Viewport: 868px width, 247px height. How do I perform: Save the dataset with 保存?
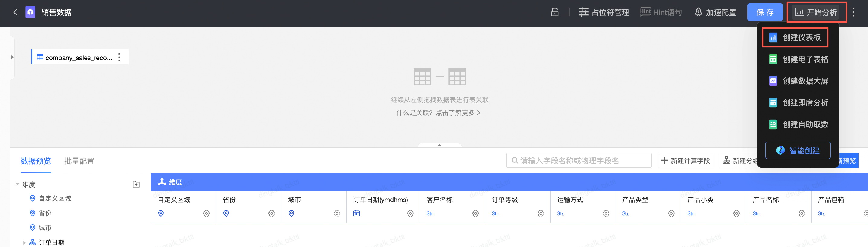pos(765,12)
